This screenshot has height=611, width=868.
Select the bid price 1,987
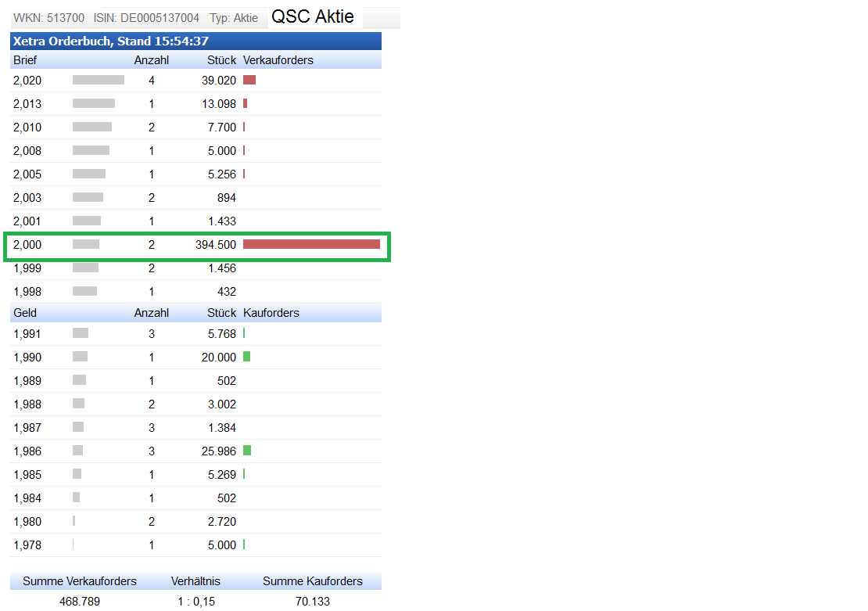[x=27, y=428]
